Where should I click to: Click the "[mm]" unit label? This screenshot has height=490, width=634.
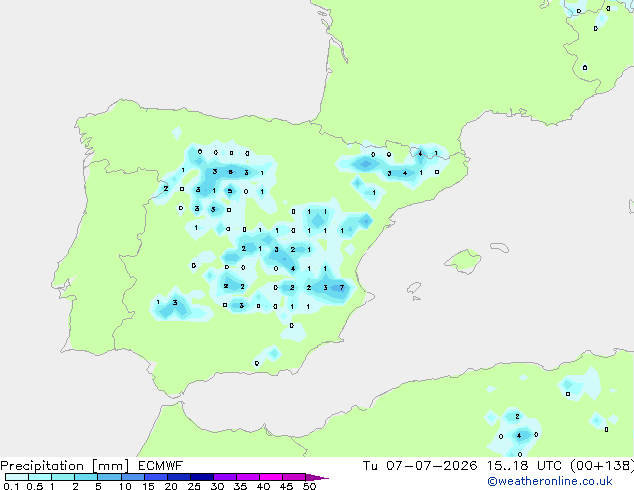click(x=110, y=466)
